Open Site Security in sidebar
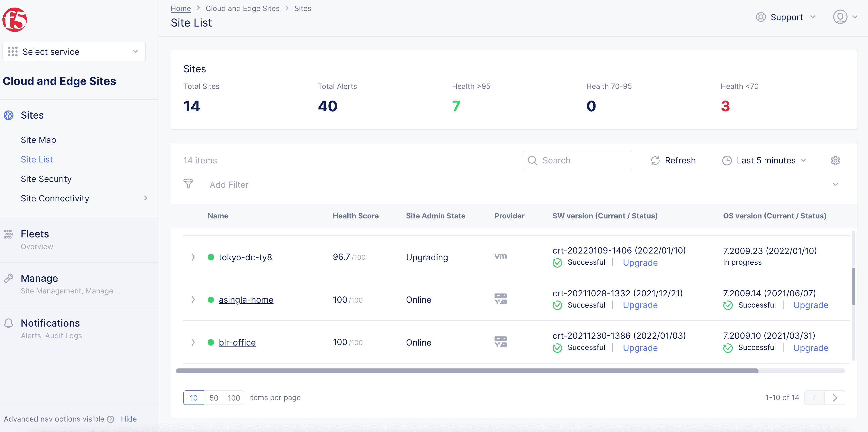868x432 pixels. tap(46, 179)
